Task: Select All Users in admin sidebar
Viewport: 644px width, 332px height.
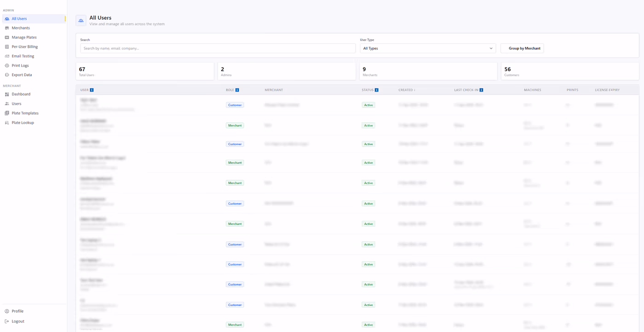Action: tap(19, 19)
